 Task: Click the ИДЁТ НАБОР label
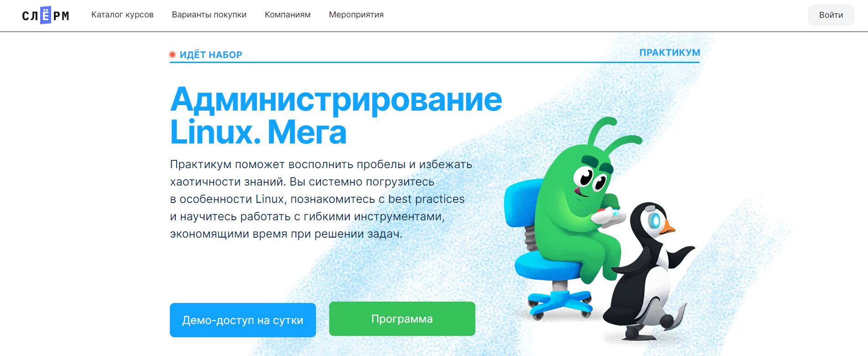(x=211, y=55)
